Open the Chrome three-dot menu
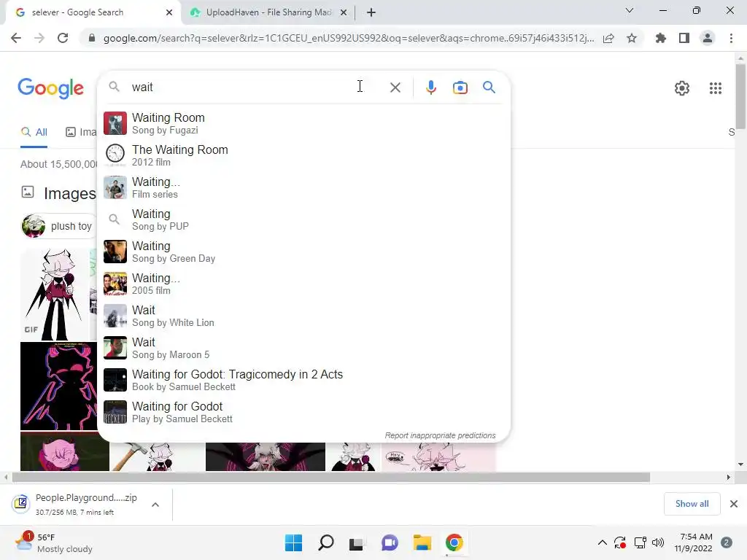747x560 pixels. tap(731, 38)
